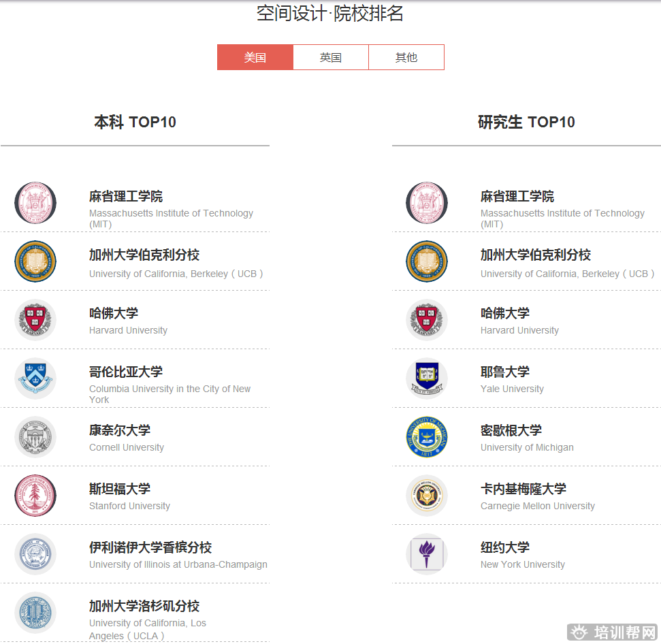
Task: Click Stanford University seal icon
Action: (x=35, y=496)
